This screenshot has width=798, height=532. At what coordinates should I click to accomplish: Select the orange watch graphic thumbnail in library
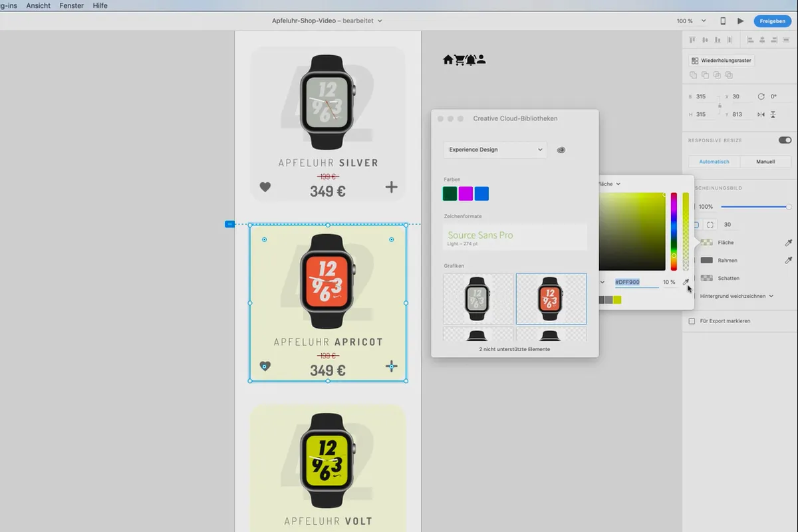(551, 299)
